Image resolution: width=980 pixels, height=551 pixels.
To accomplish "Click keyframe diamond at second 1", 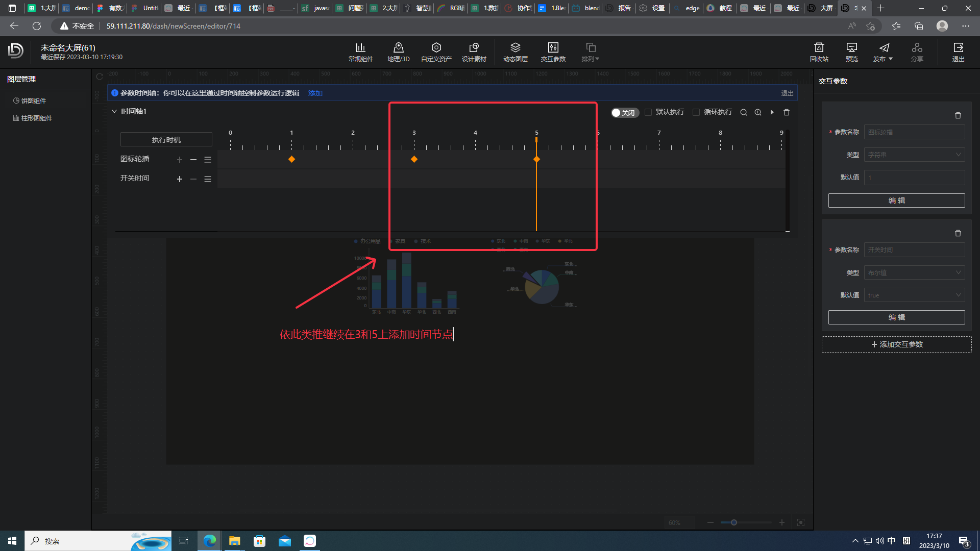I will click(x=291, y=160).
